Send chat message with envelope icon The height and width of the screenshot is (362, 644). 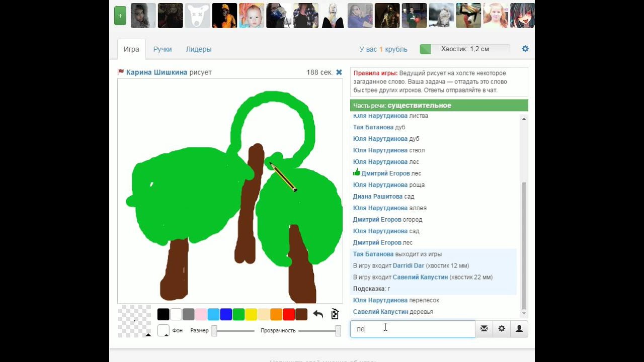click(484, 329)
